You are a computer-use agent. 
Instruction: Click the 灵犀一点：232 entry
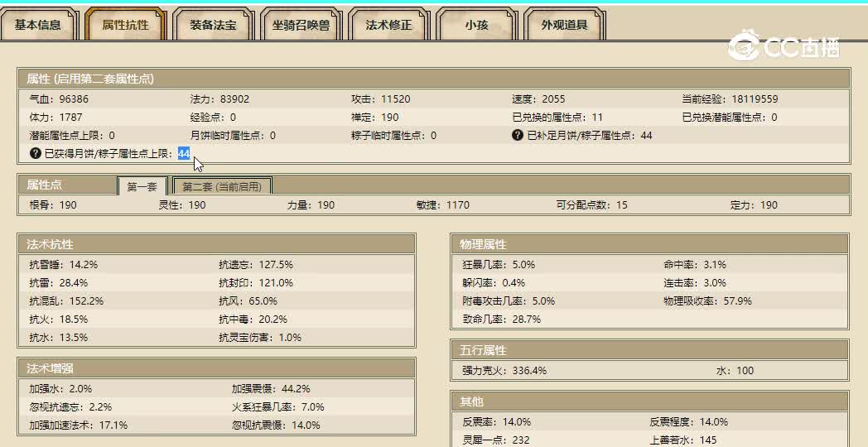tap(495, 440)
